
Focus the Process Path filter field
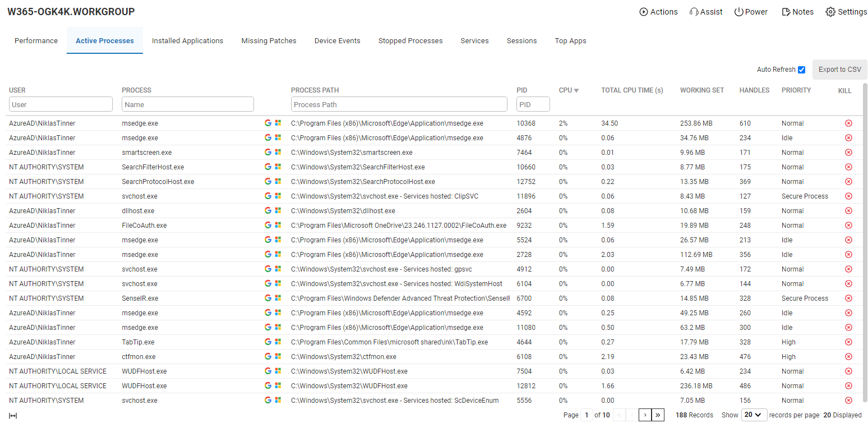(x=399, y=104)
